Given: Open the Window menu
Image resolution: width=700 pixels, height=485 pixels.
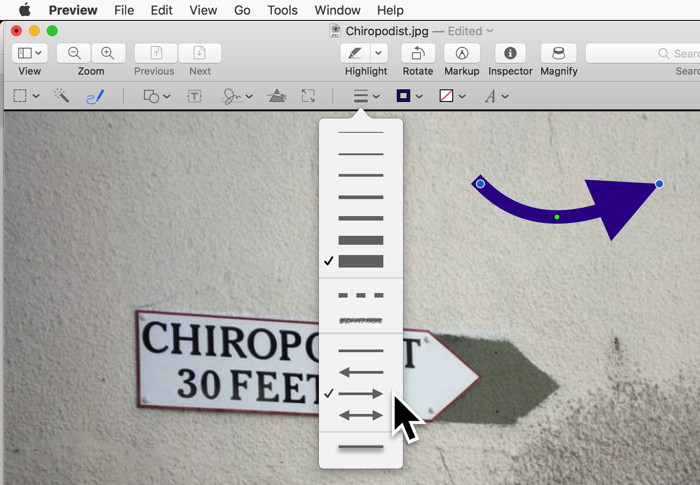Looking at the screenshot, I should (x=337, y=10).
